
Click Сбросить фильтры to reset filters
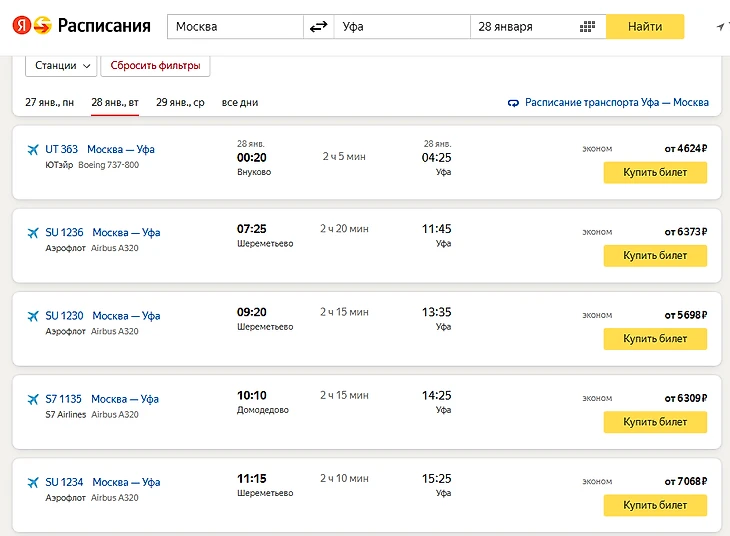click(155, 66)
